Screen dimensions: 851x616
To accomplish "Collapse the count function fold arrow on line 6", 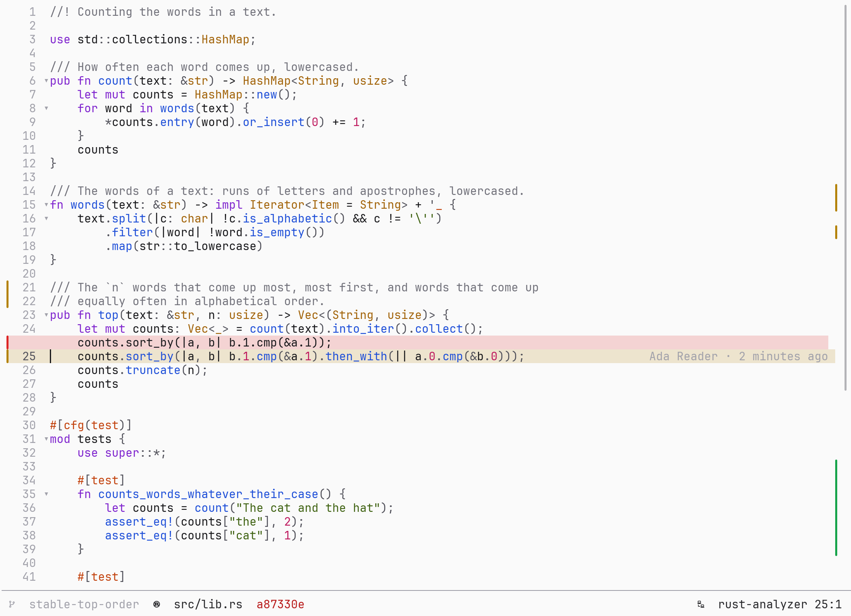I will click(x=46, y=81).
